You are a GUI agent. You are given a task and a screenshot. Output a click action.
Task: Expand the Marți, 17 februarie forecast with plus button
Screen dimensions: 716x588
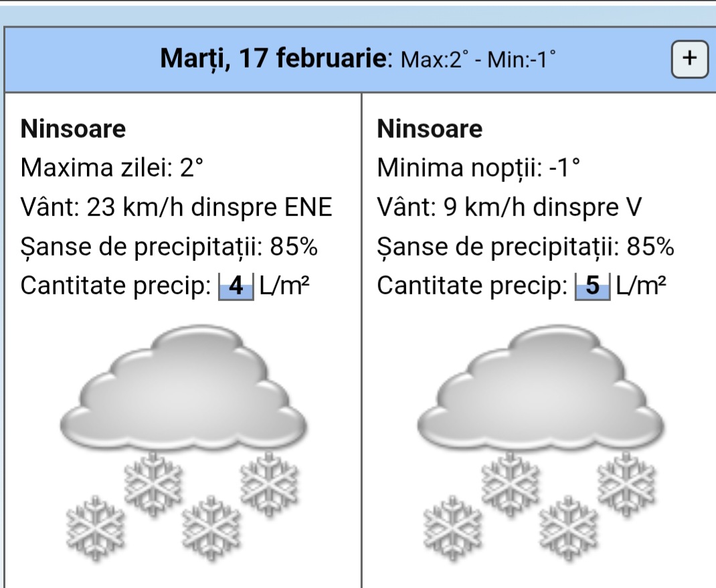click(x=690, y=60)
